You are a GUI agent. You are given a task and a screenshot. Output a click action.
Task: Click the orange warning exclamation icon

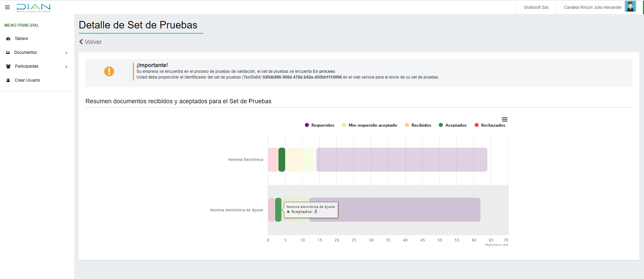tap(109, 71)
